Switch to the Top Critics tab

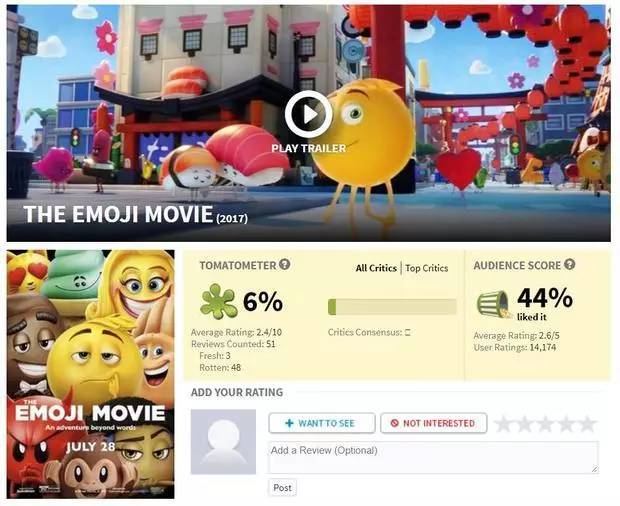427,268
